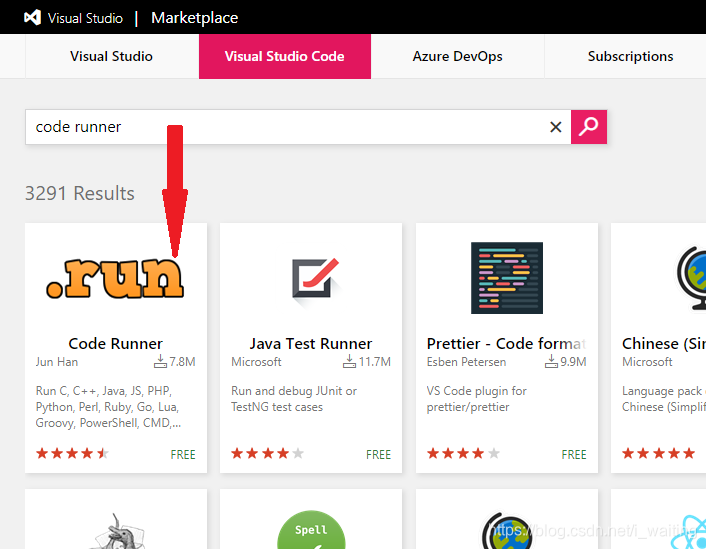Screen dimensions: 706x549
Task: Click the Prettier code lines icon
Action: 507,278
